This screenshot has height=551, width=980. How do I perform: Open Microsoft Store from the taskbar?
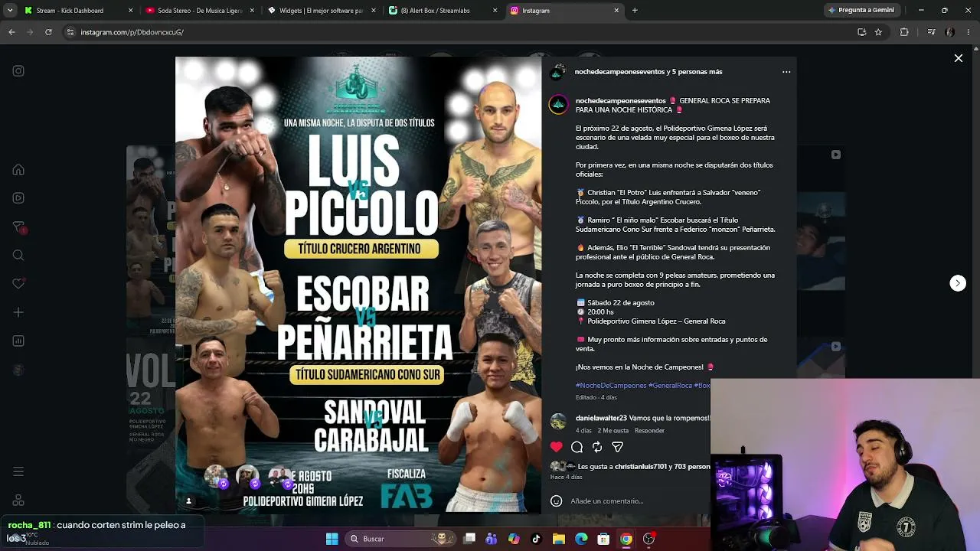coord(603,539)
